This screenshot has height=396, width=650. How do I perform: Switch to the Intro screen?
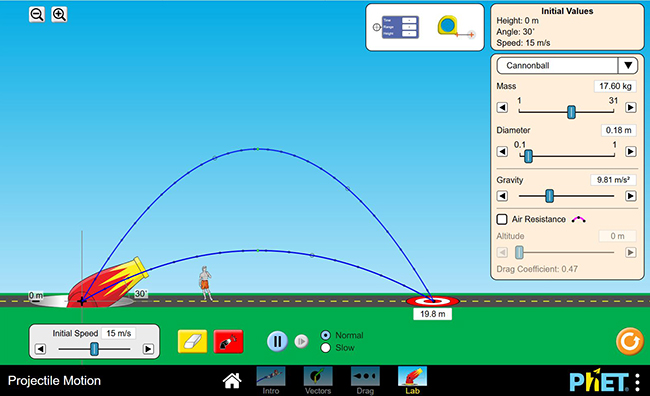click(271, 381)
